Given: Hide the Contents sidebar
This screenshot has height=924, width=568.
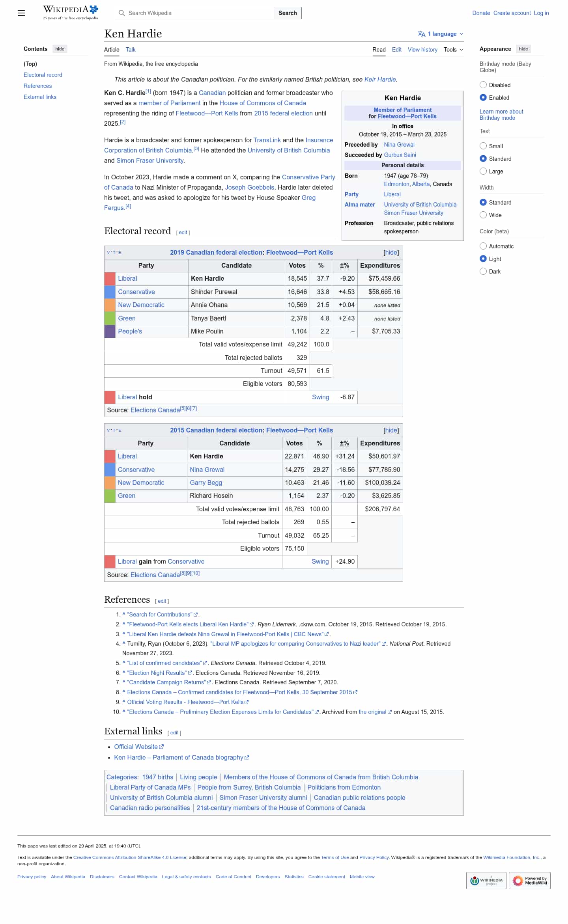Looking at the screenshot, I should [60, 49].
